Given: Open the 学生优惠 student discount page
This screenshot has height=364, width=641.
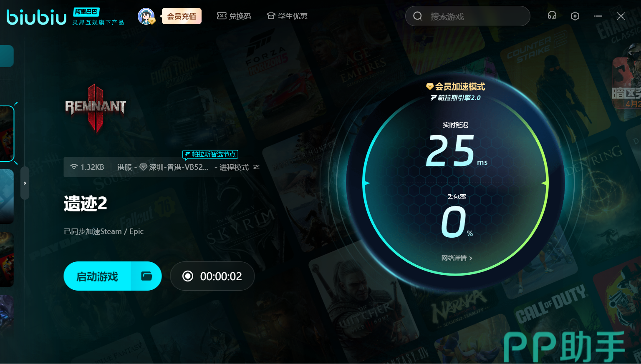Looking at the screenshot, I should [x=287, y=16].
